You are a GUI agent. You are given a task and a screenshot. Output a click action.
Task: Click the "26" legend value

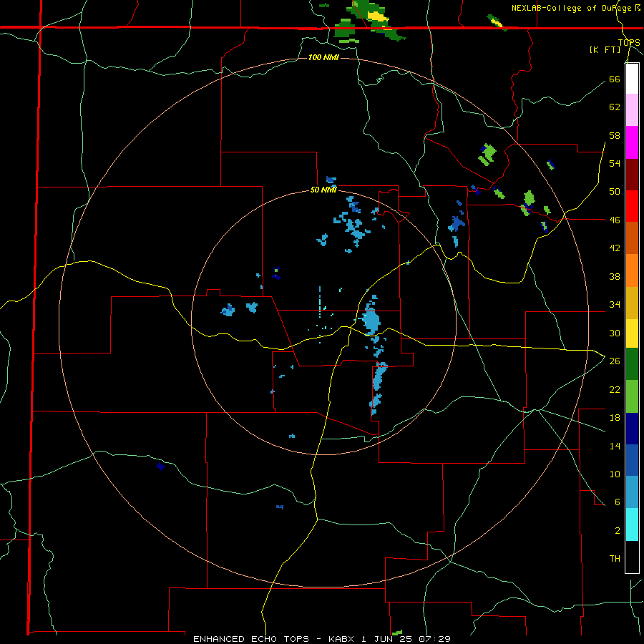pos(615,361)
